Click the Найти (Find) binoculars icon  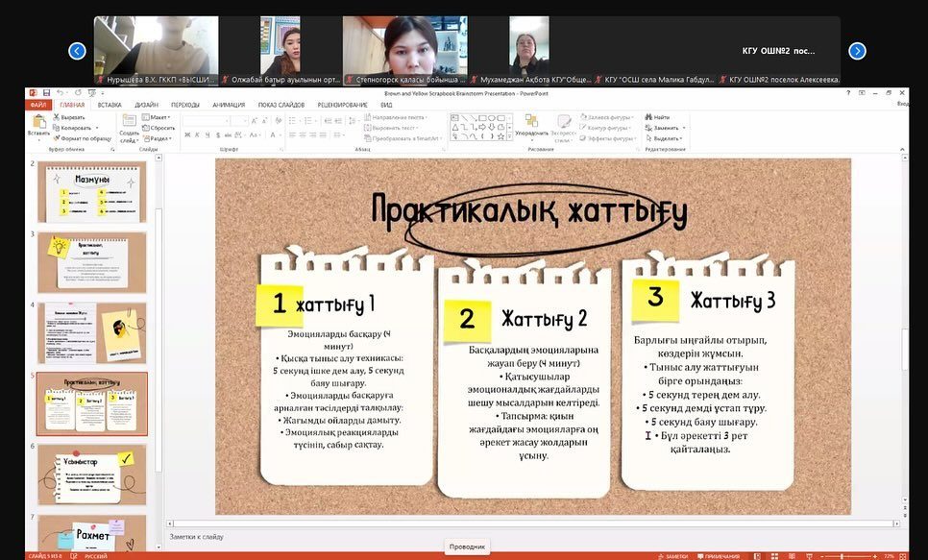pos(648,117)
